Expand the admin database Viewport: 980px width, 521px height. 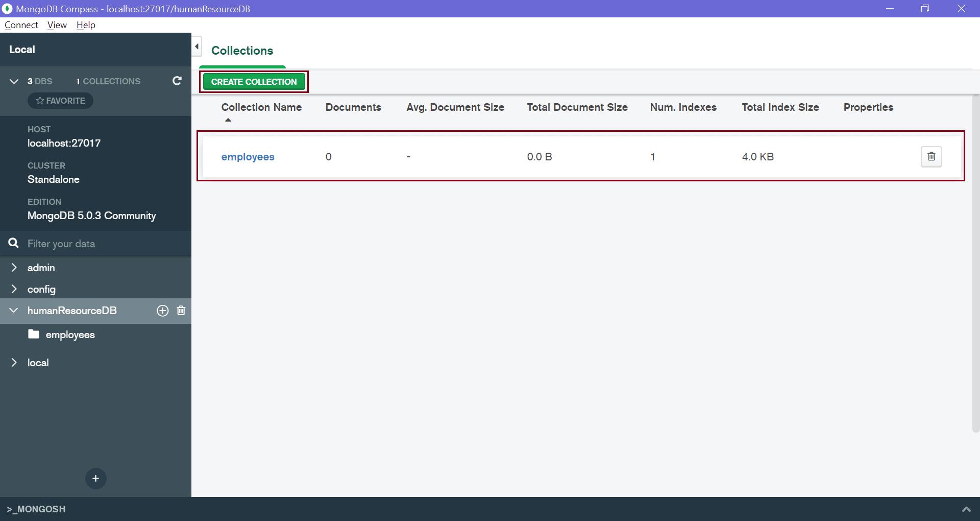pos(14,267)
